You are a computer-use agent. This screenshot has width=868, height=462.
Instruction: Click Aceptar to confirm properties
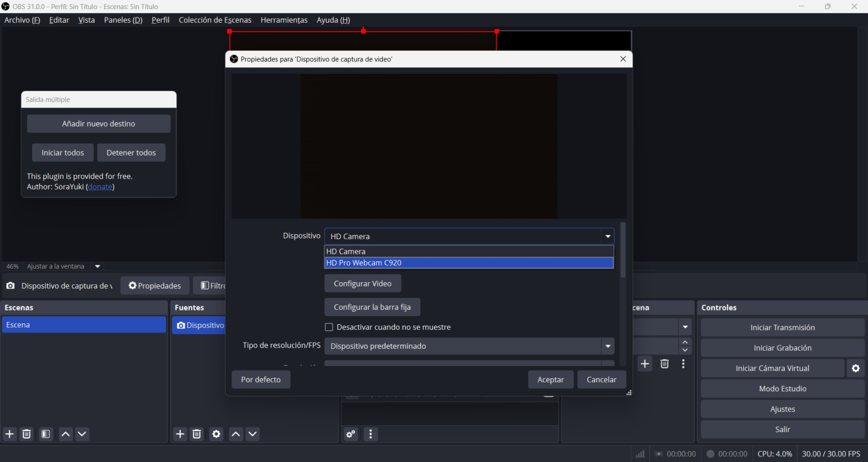pyautogui.click(x=550, y=379)
